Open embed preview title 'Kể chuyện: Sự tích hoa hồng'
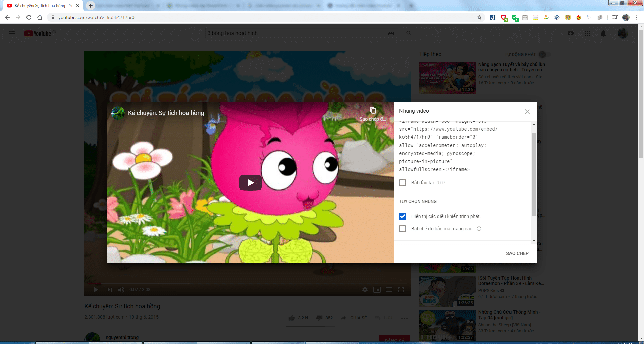This screenshot has height=344, width=644. tap(166, 113)
